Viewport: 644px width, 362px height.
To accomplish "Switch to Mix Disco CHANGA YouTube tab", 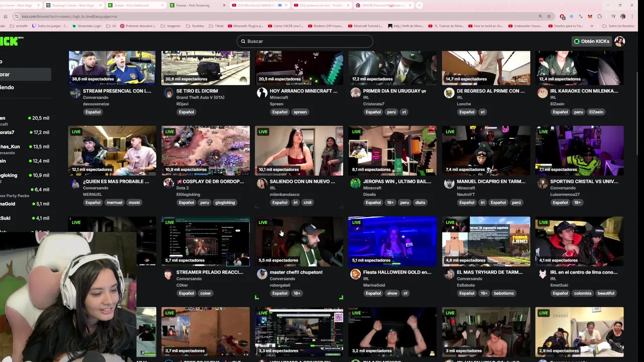I will click(259, 5).
